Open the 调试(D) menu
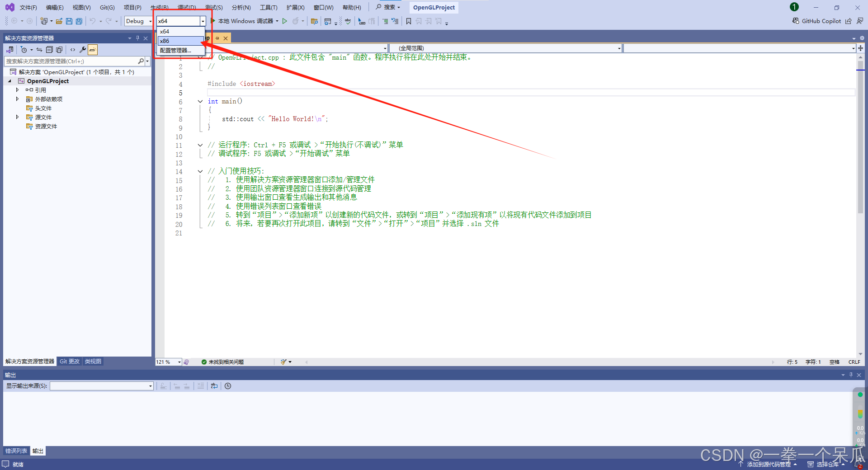The height and width of the screenshot is (470, 868). click(187, 7)
